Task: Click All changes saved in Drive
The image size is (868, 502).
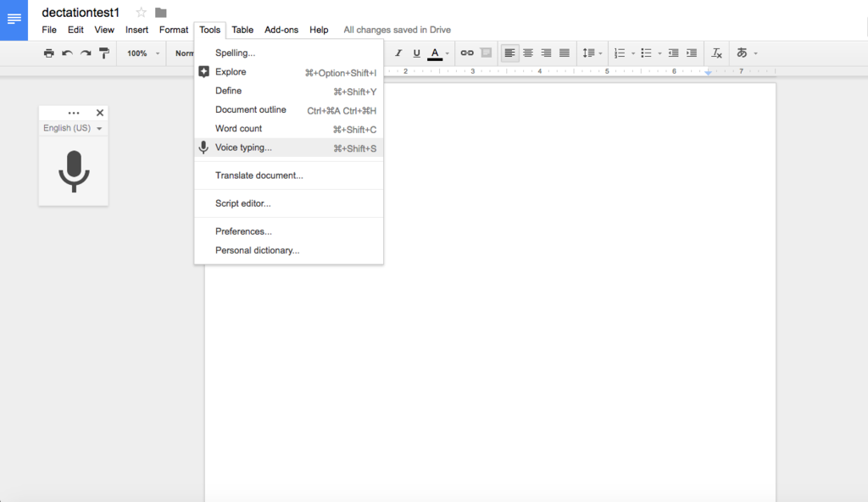Action: tap(397, 30)
